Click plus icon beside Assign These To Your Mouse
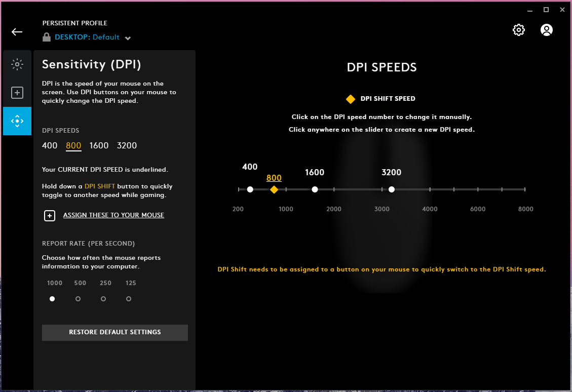 pyautogui.click(x=50, y=216)
